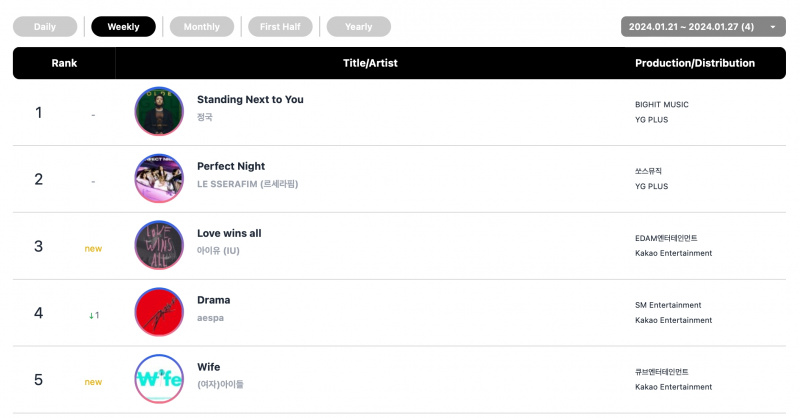Image resolution: width=800 pixels, height=418 pixels.
Task: Open the Love wins all song title
Action: tap(229, 233)
